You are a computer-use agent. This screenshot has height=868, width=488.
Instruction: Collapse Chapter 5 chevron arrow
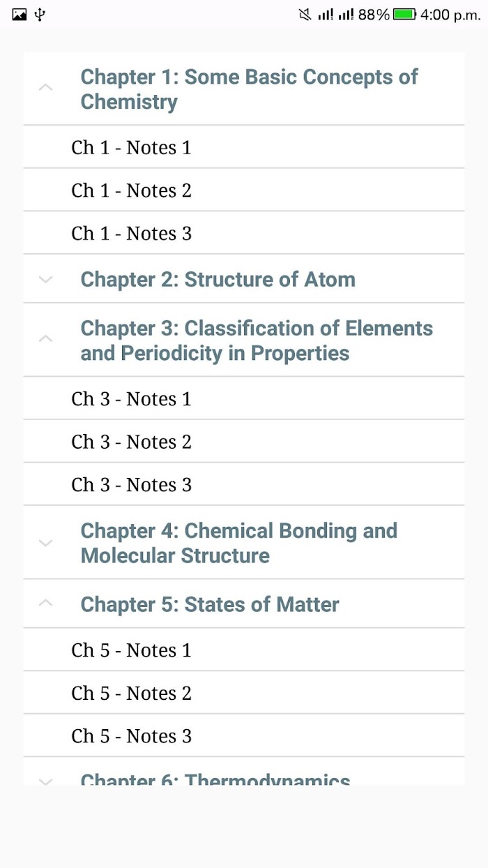pyautogui.click(x=45, y=603)
